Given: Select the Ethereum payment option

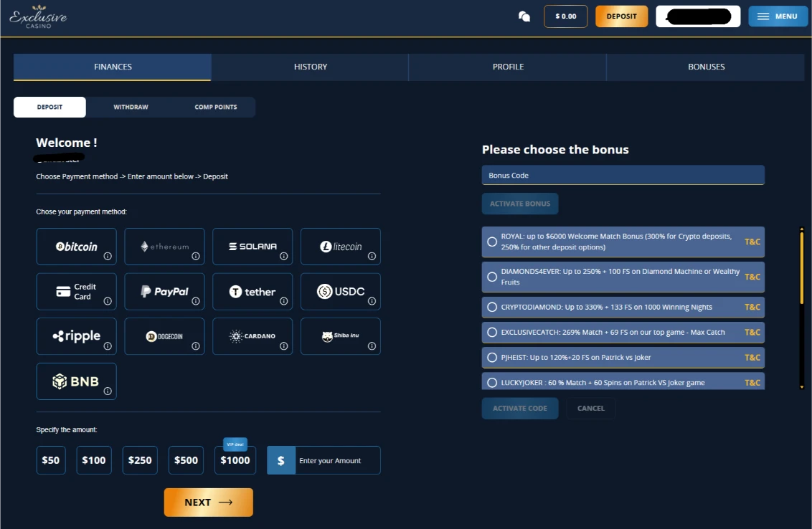Looking at the screenshot, I should coord(164,246).
